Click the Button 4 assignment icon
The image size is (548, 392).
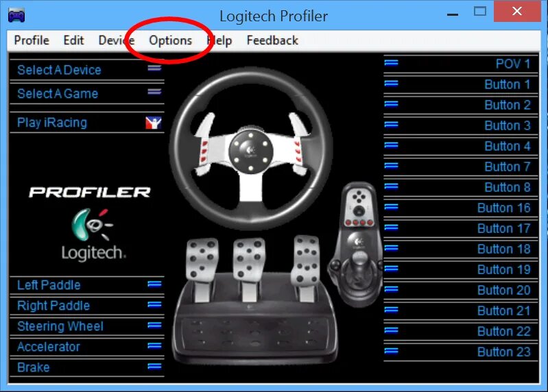[392, 145]
